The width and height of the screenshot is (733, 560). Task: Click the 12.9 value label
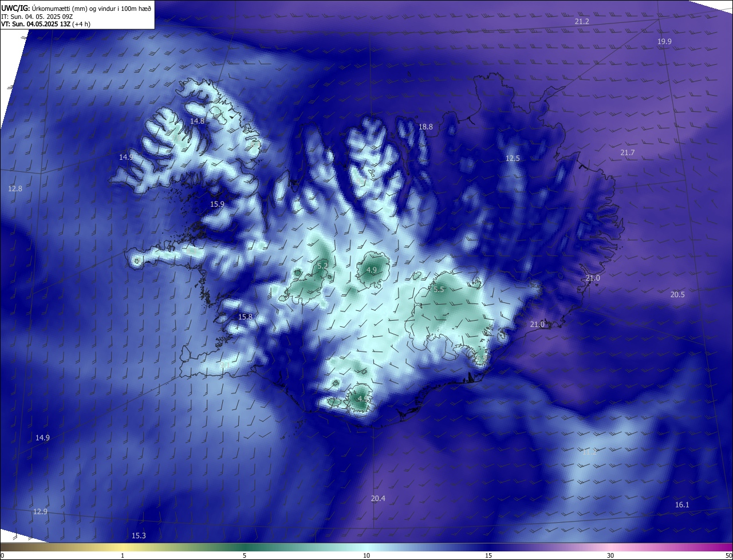click(40, 511)
